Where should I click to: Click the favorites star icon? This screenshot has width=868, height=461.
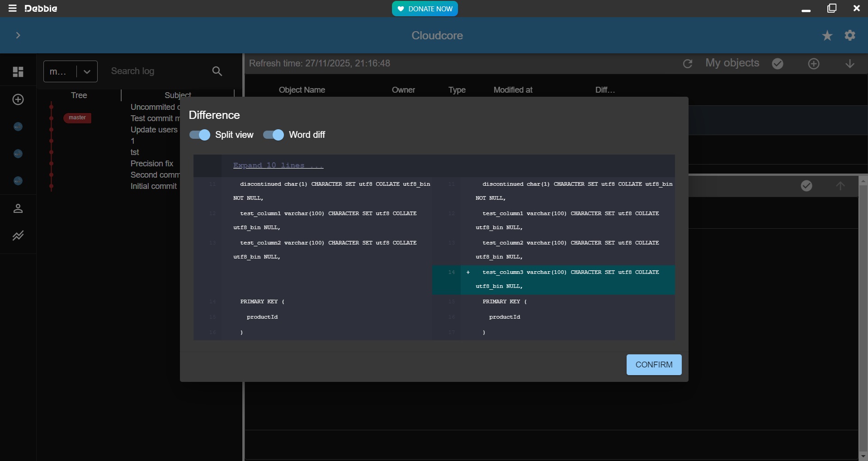(x=827, y=36)
